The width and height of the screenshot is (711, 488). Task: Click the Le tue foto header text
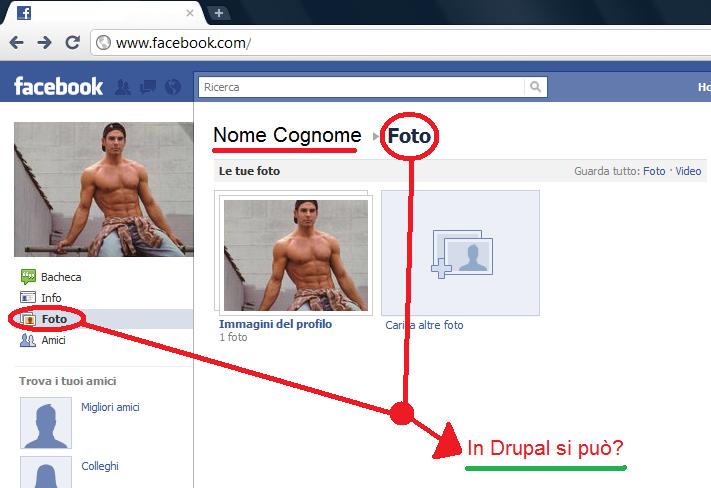pos(249,171)
